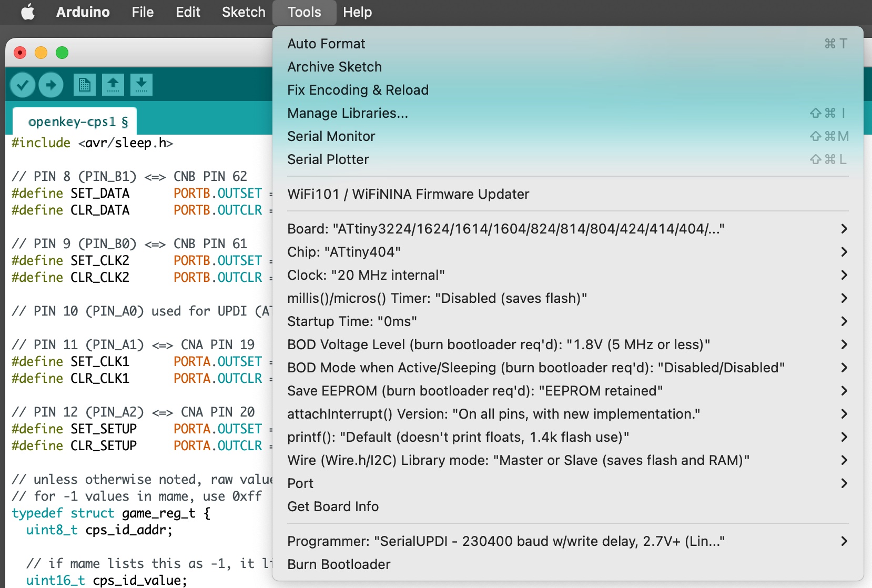872x588 pixels.
Task: Expand the Programmer SerialUPDI submenu
Action: point(568,541)
